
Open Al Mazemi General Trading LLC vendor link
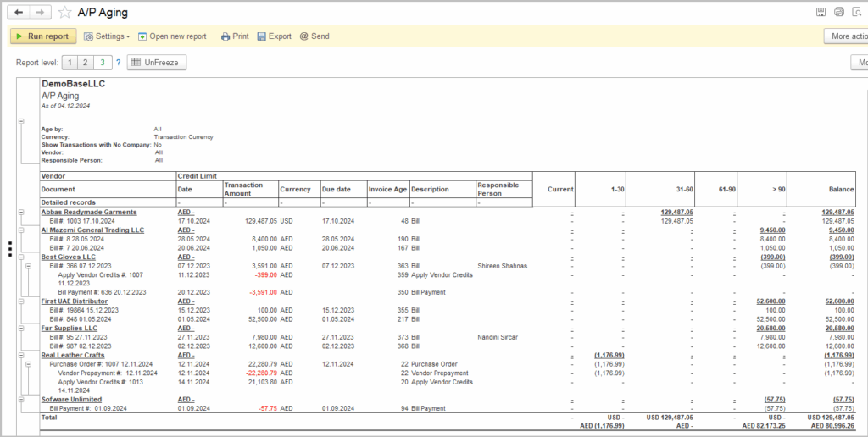92,230
